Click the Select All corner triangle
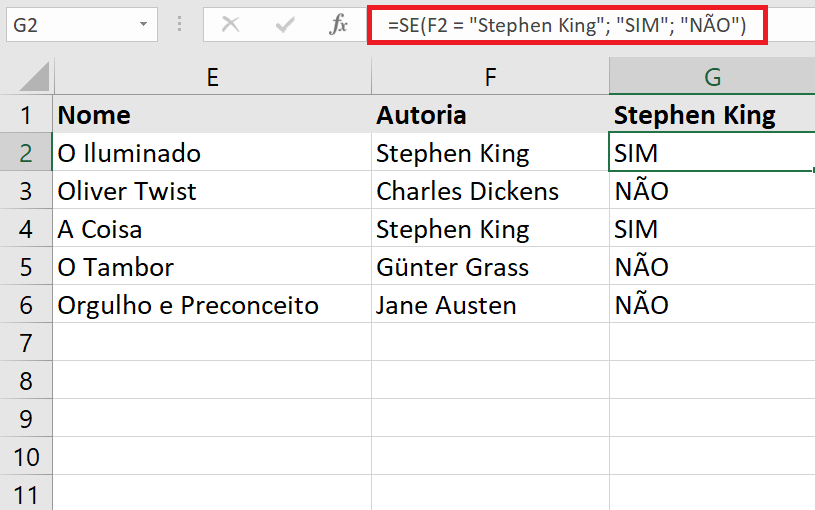 [x=34, y=76]
